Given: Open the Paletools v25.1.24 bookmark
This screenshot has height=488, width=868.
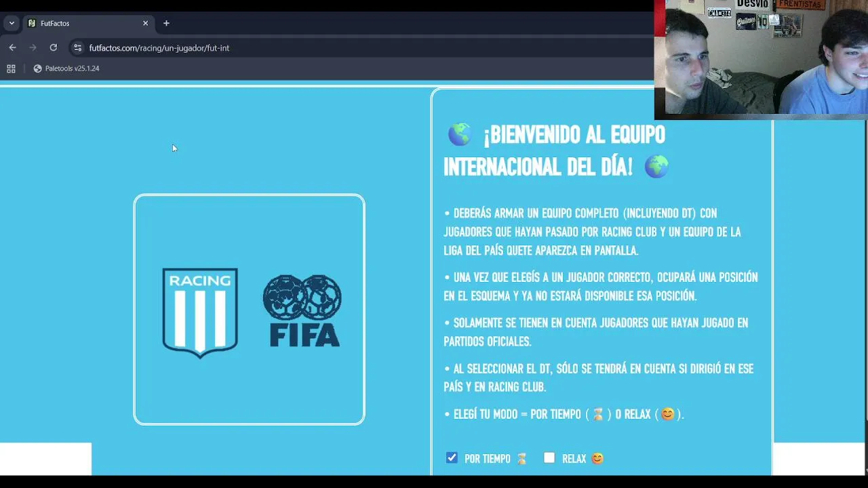Looking at the screenshot, I should [66, 68].
